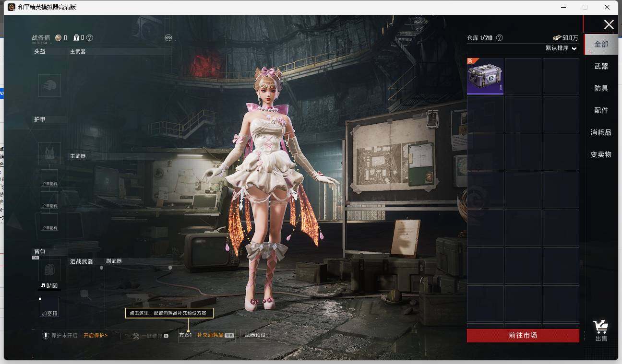Click the 仓库 1/210 capacity text
This screenshot has width=622, height=364.
pyautogui.click(x=481, y=38)
